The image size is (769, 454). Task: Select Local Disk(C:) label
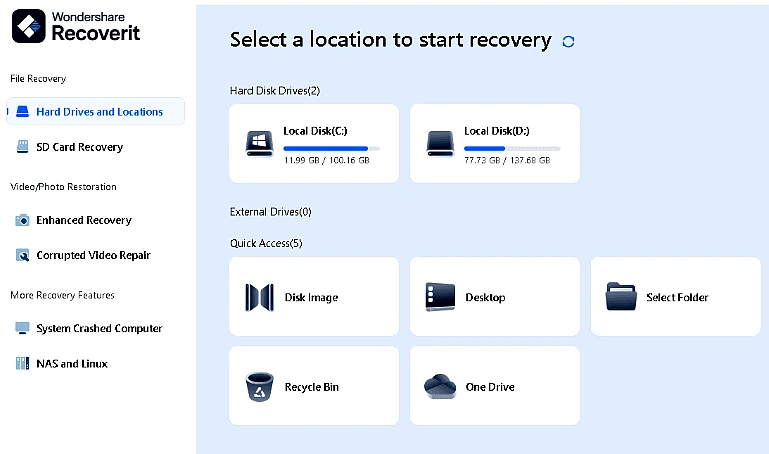(315, 131)
